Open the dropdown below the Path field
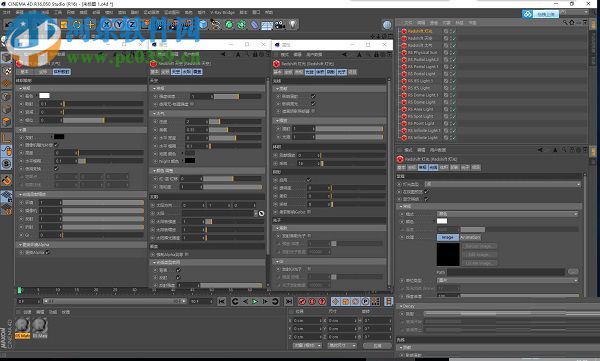 click(x=508, y=281)
